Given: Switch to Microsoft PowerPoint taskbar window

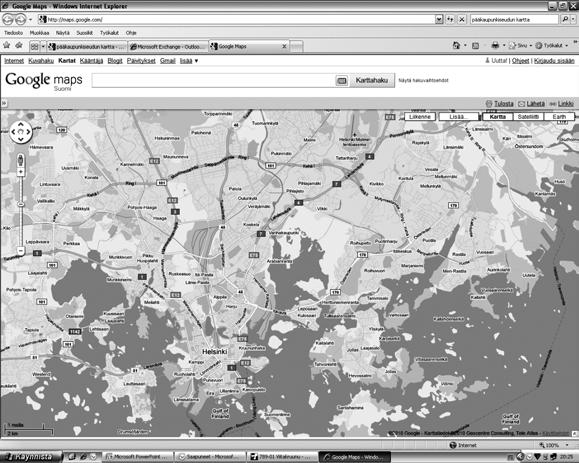Looking at the screenshot, I should pos(137,457).
